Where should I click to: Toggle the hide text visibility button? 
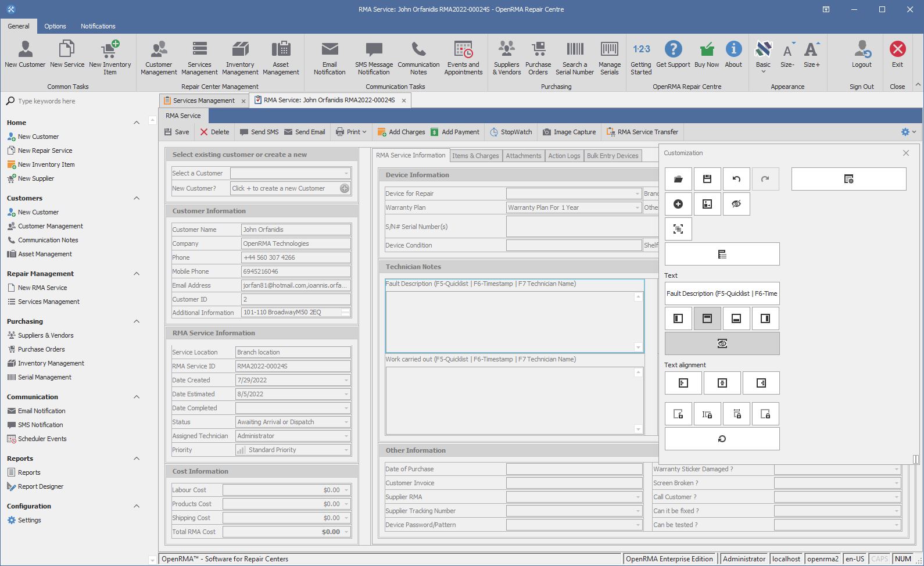tap(722, 343)
